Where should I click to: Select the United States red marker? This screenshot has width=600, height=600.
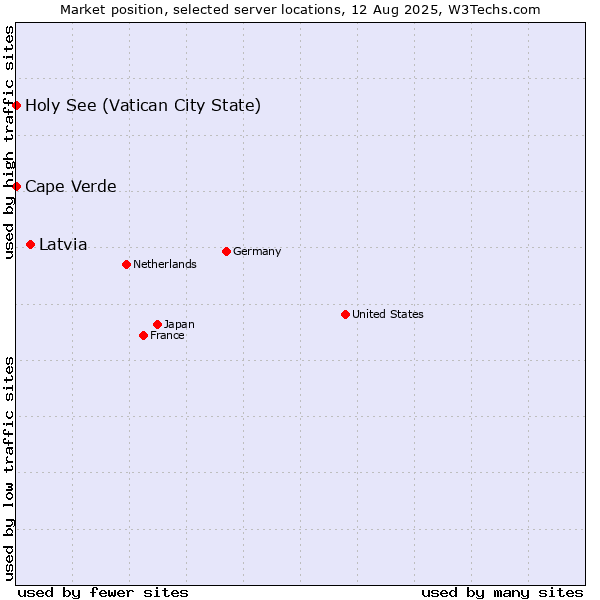pyautogui.click(x=346, y=315)
